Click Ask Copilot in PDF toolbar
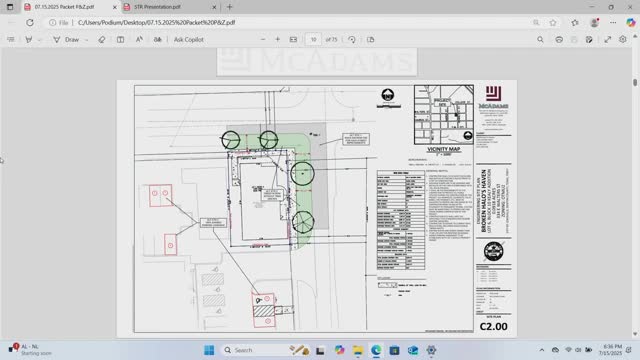 tap(189, 40)
